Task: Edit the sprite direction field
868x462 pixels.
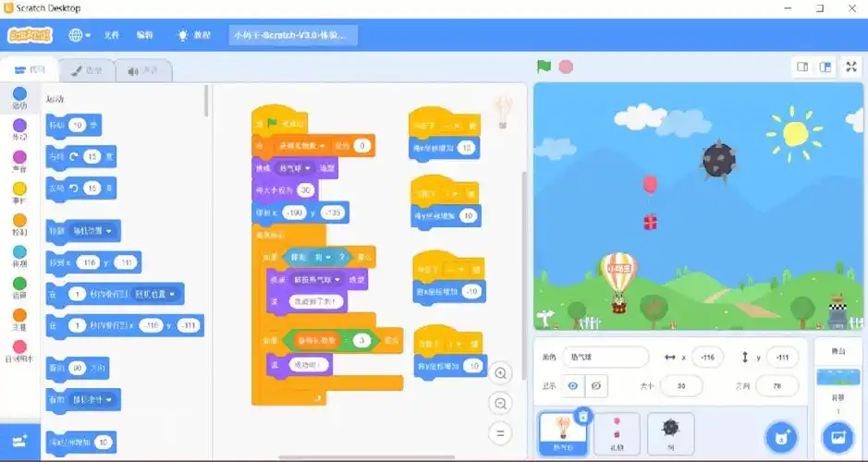Action: click(776, 385)
